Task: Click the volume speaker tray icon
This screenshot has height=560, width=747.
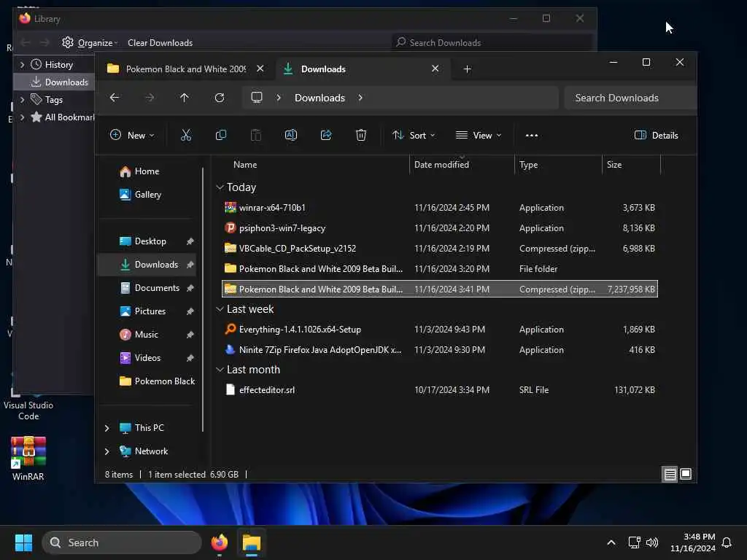Action: pyautogui.click(x=651, y=542)
